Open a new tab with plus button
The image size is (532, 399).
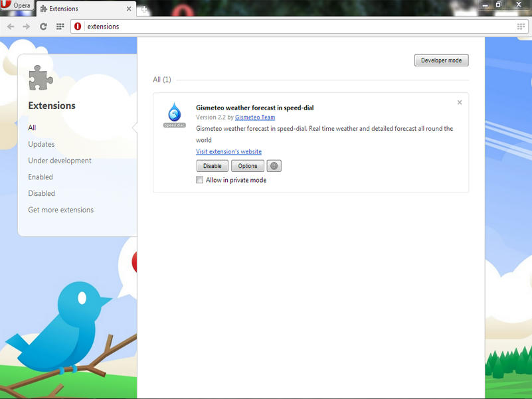(144, 9)
